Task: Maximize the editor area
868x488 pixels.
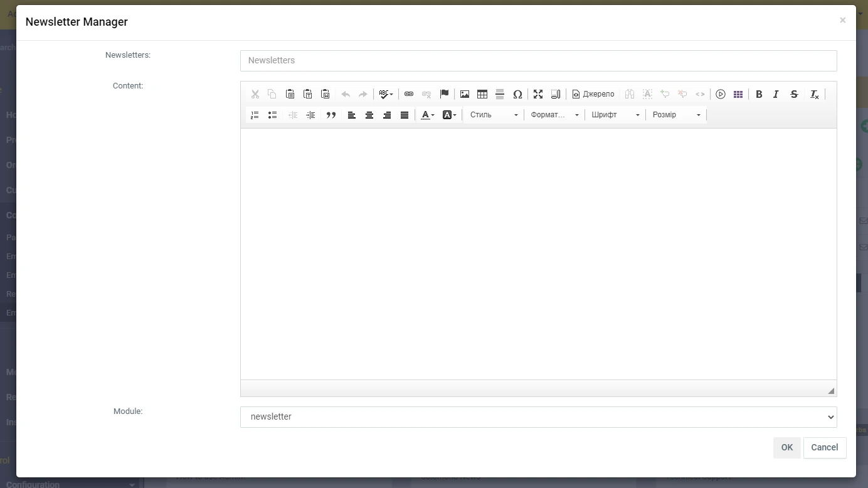Action: tap(538, 94)
